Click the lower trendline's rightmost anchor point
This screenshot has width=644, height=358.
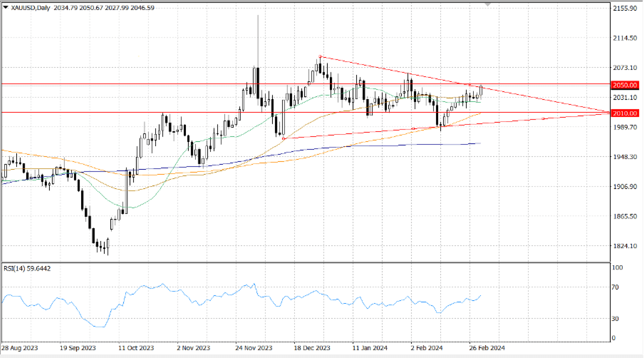[543, 119]
